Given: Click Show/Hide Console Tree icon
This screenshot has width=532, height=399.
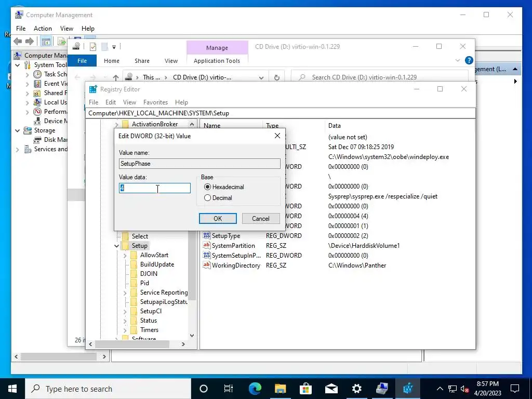Looking at the screenshot, I should (46, 42).
